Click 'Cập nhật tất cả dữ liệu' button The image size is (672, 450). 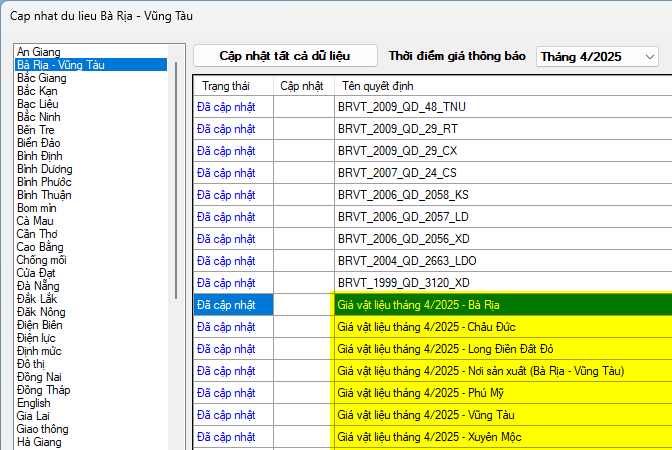285,56
